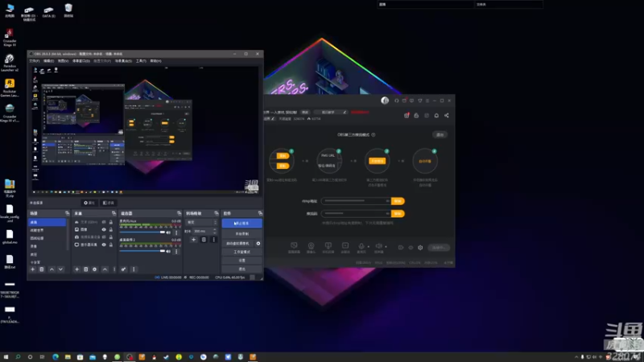644x362 pixels.
Task: Open the settings gear in Douyu bottom toolbar
Action: 420,248
